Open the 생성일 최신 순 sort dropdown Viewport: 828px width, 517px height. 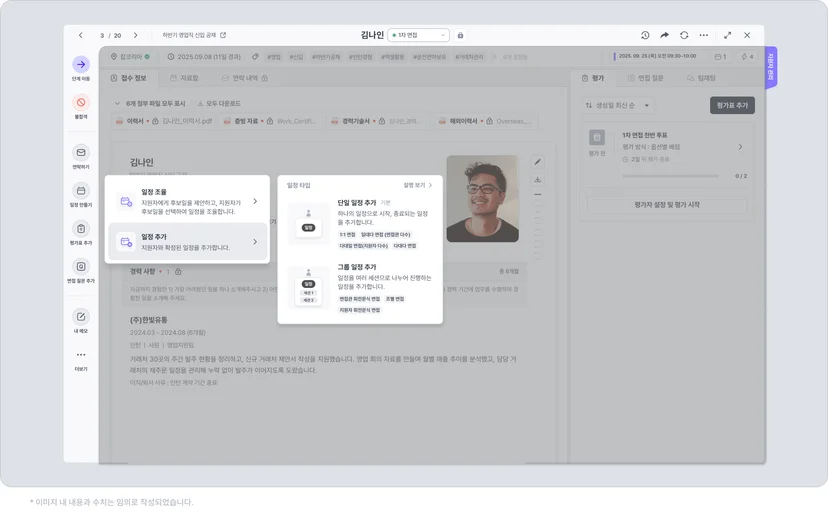click(x=617, y=106)
